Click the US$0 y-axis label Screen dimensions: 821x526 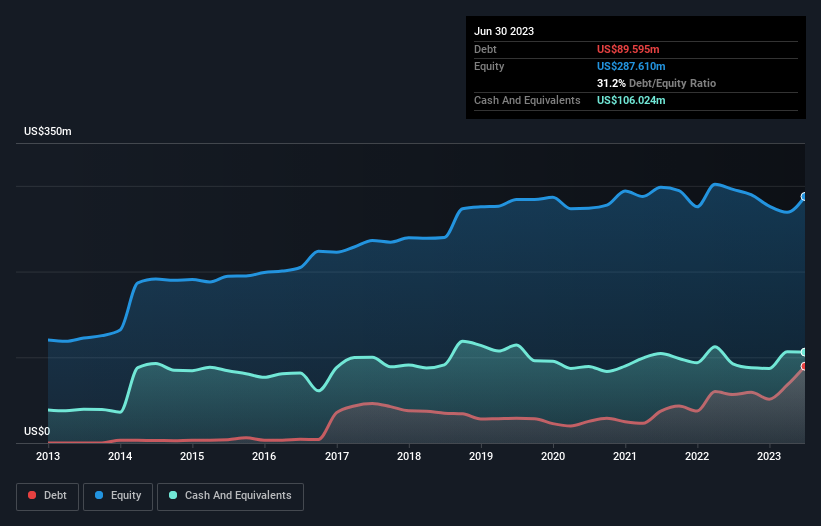37,431
